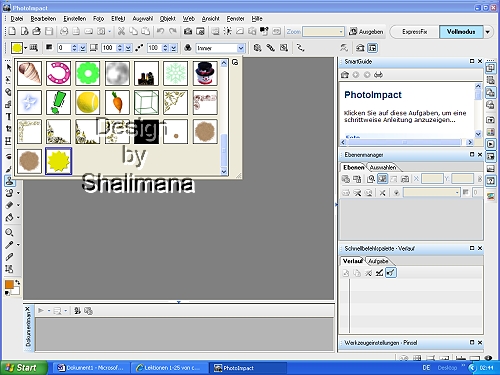This screenshot has height=375, width=500.
Task: Select the snowflake stamp
Action: (x=176, y=73)
